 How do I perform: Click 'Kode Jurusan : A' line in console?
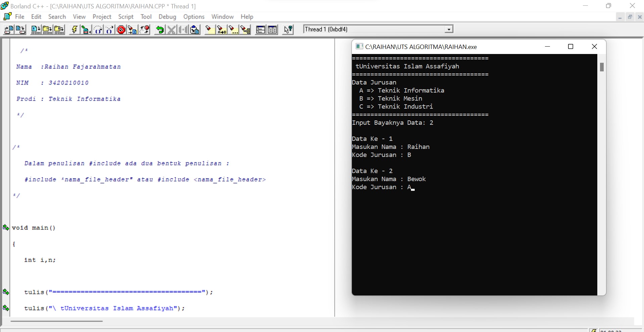pyautogui.click(x=383, y=187)
